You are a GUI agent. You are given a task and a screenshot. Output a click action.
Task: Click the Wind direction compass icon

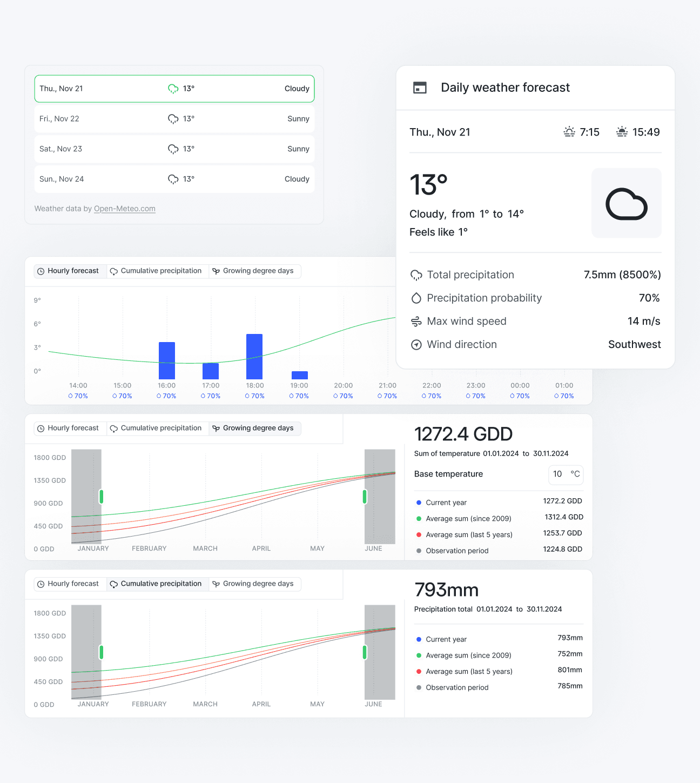416,344
